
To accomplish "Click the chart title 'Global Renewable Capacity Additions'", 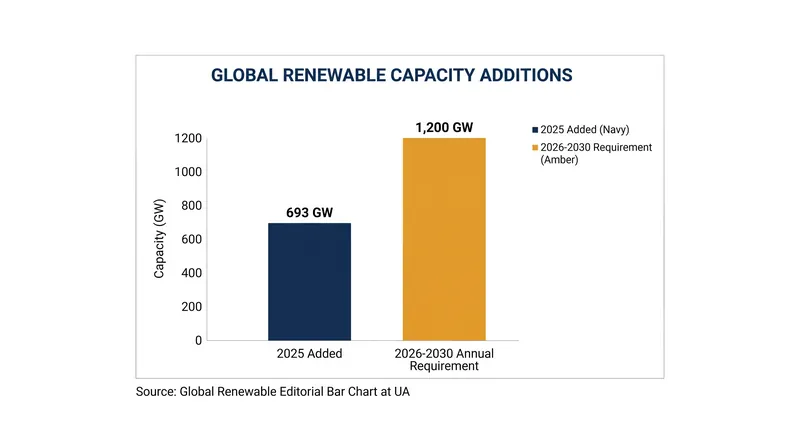I will click(x=391, y=75).
